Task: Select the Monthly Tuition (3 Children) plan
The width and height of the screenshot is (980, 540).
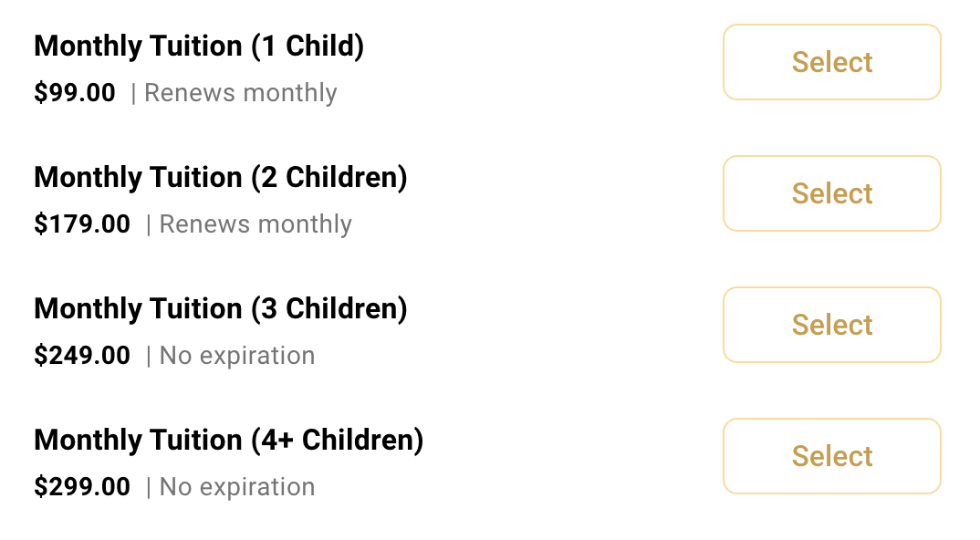Action: 832,325
